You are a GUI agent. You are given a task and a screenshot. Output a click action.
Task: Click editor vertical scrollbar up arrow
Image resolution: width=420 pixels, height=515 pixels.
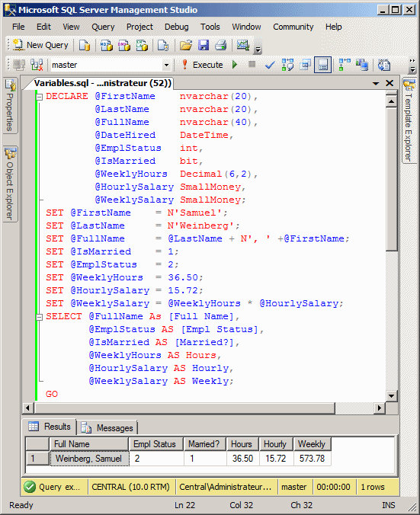(391, 101)
